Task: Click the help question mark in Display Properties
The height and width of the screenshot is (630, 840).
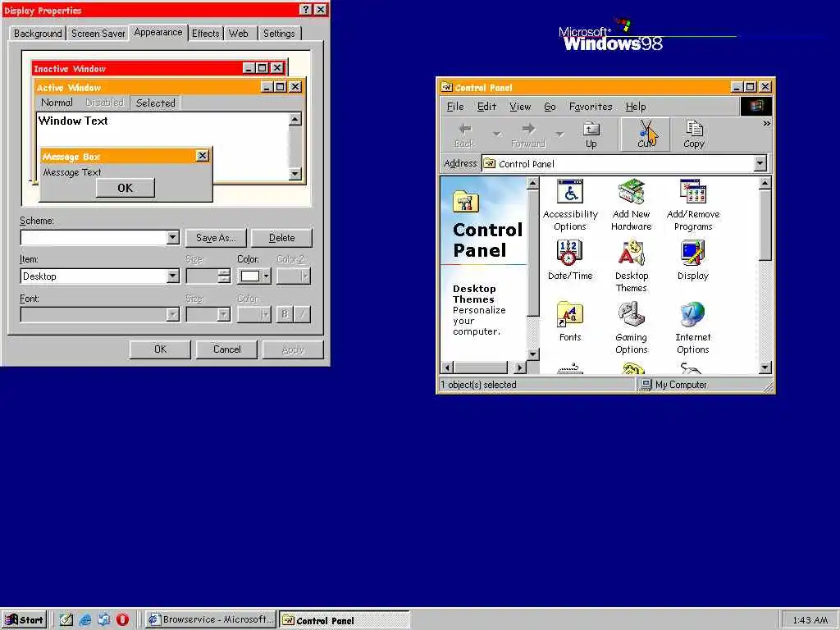Action: [x=305, y=10]
